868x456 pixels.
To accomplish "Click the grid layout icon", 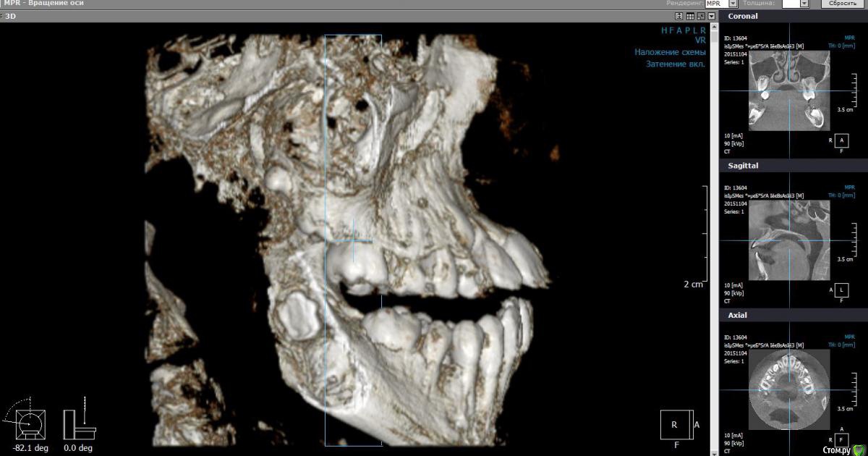I will pos(690,15).
